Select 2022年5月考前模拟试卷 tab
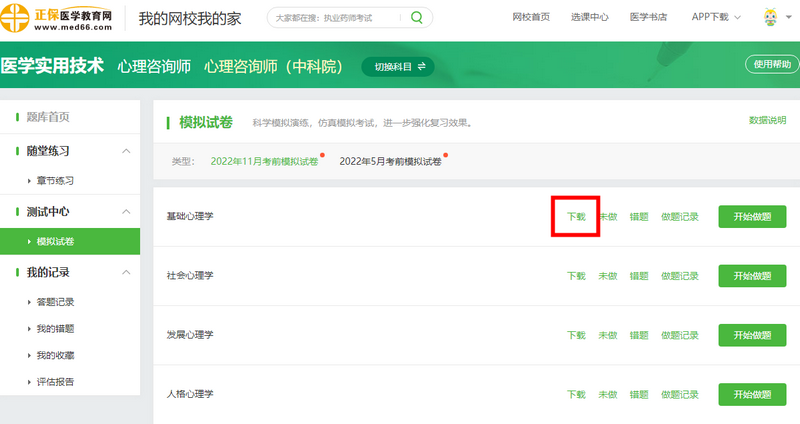This screenshot has width=800, height=424. click(x=391, y=161)
